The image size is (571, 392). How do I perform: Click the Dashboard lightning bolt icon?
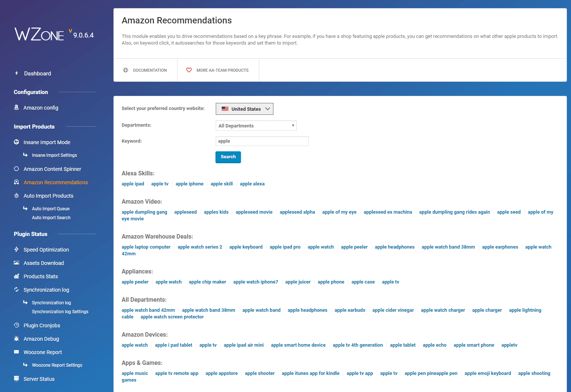pyautogui.click(x=16, y=73)
